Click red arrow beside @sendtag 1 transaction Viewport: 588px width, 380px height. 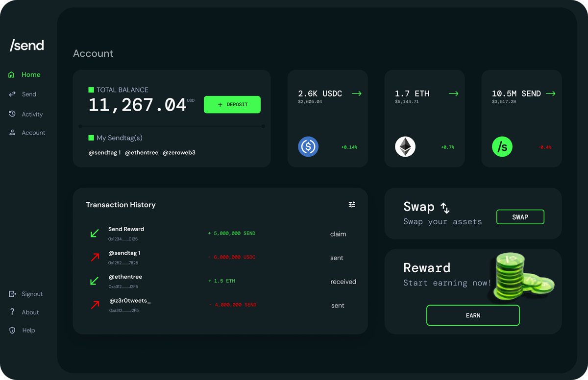(95, 257)
